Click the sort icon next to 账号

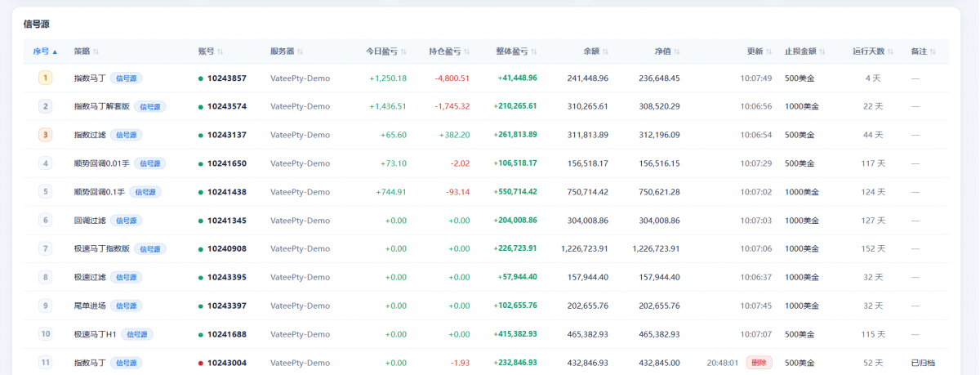[x=220, y=51]
